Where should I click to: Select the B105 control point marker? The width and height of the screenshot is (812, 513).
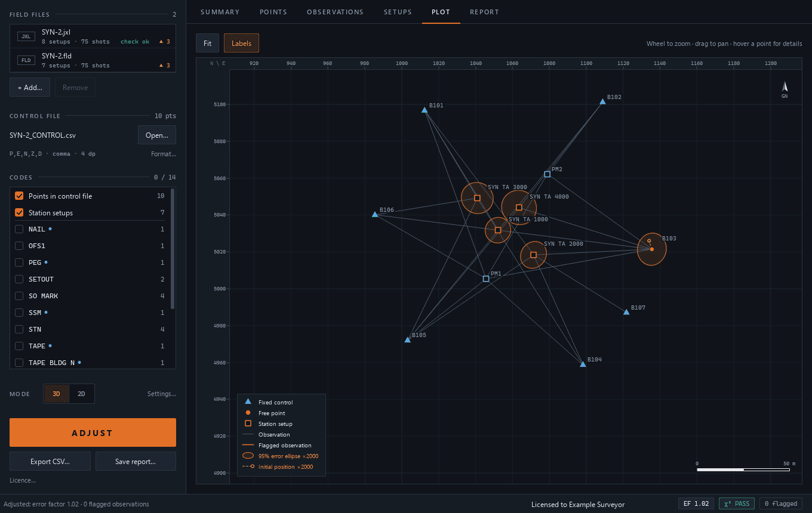click(x=408, y=339)
